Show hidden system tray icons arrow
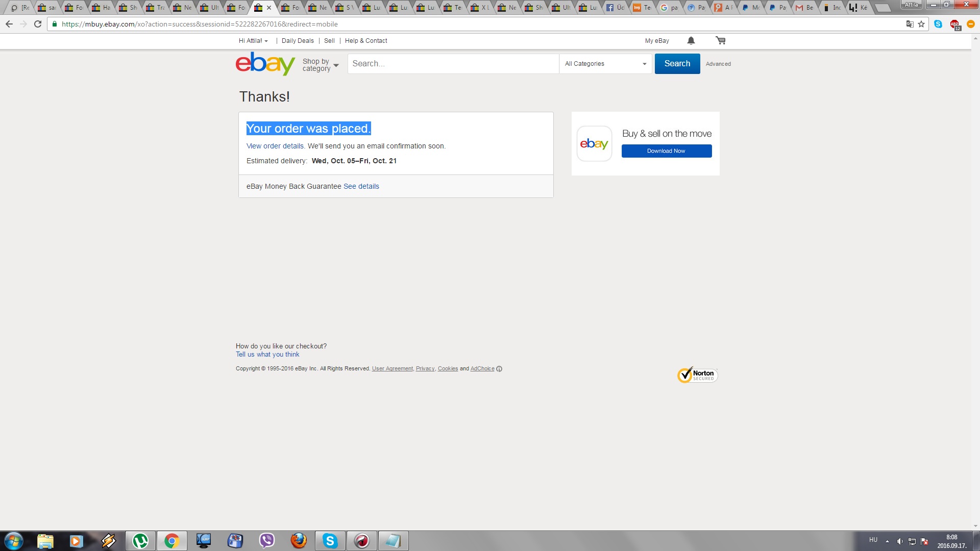980x551 pixels. click(x=887, y=541)
